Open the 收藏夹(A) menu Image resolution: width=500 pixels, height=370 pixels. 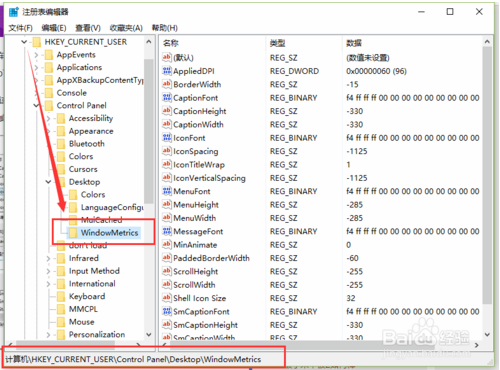[x=126, y=28]
